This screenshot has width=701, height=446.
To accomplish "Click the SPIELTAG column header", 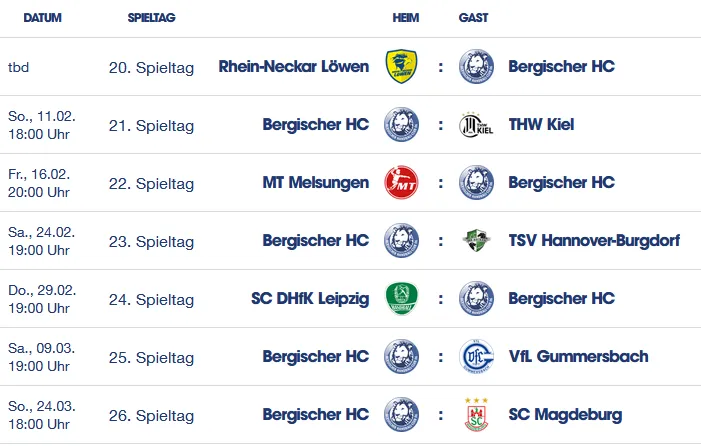I will [x=153, y=18].
